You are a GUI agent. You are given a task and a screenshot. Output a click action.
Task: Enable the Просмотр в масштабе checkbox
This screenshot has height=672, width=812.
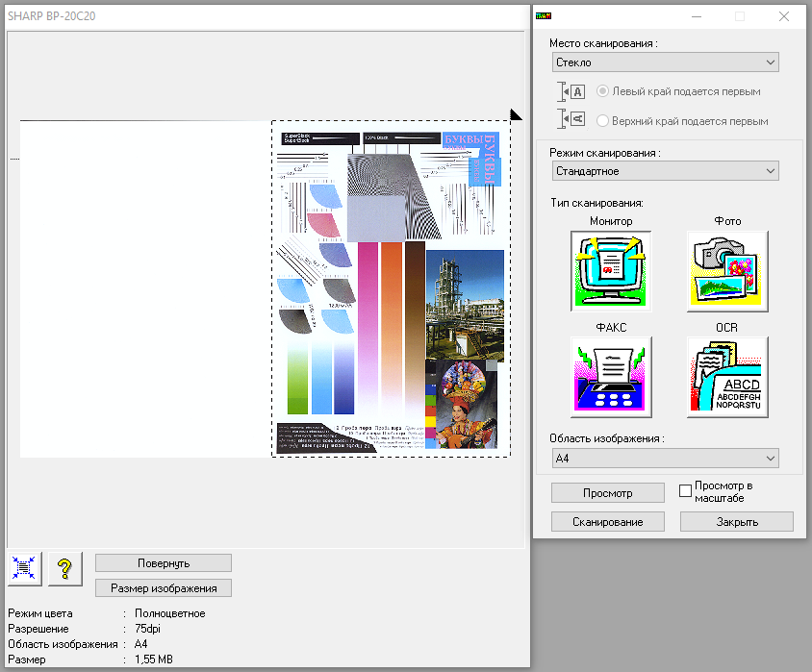coord(685,491)
